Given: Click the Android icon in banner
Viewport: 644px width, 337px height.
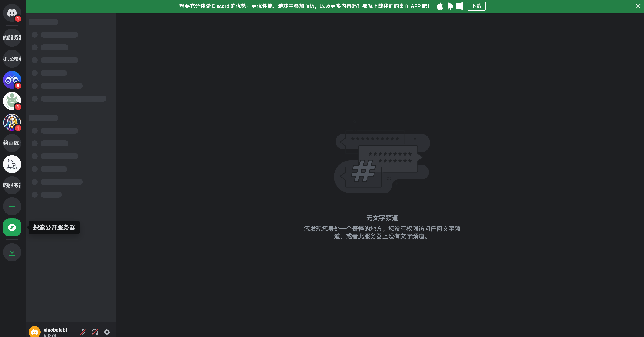Looking at the screenshot, I should click(450, 6).
